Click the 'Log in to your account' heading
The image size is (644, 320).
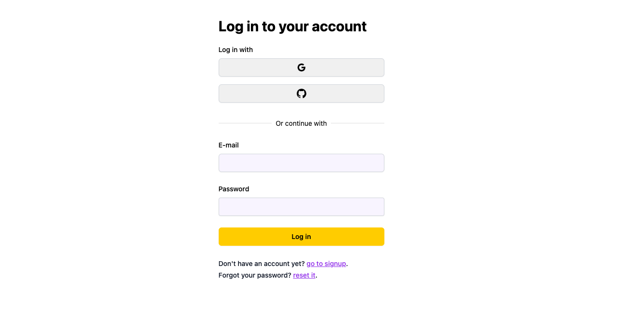click(292, 27)
